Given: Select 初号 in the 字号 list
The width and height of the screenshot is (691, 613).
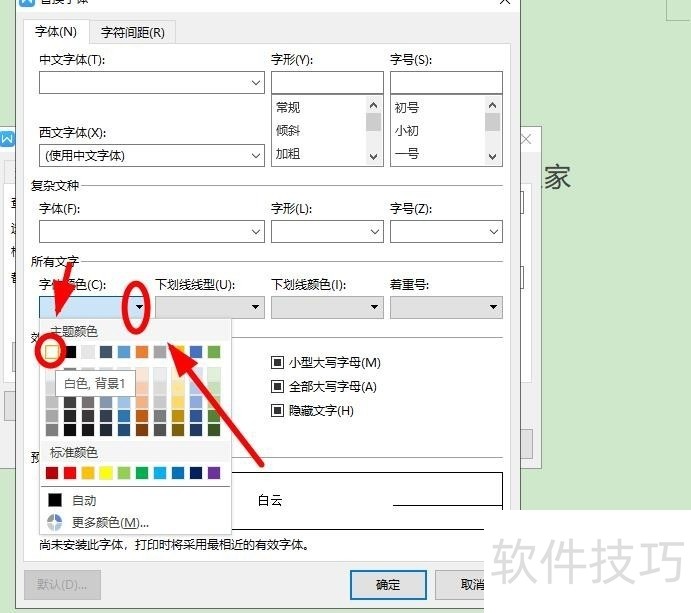Looking at the screenshot, I should coord(407,107).
